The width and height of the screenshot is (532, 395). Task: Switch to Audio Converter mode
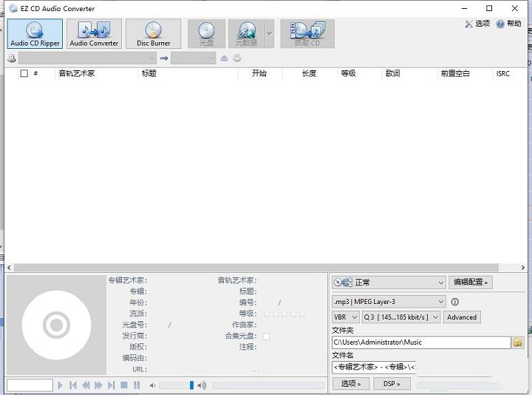point(94,33)
